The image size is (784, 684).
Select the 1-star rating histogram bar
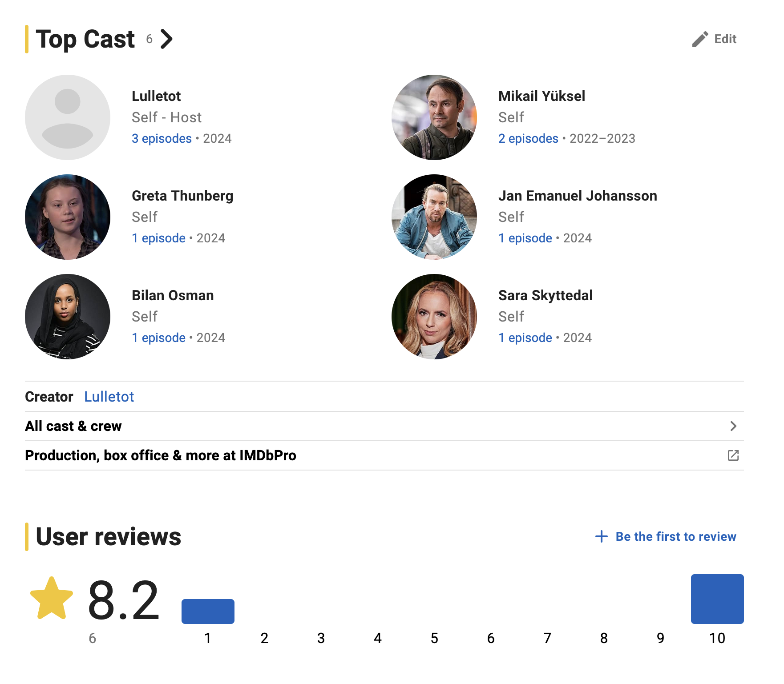pos(208,612)
